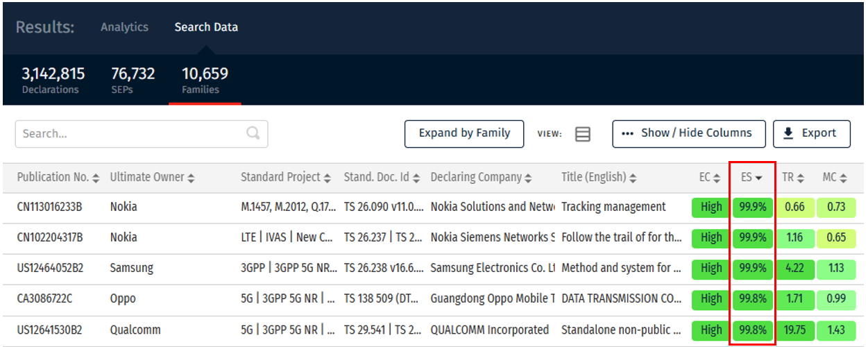868x347 pixels.
Task: Click the Export button
Action: pyautogui.click(x=811, y=133)
